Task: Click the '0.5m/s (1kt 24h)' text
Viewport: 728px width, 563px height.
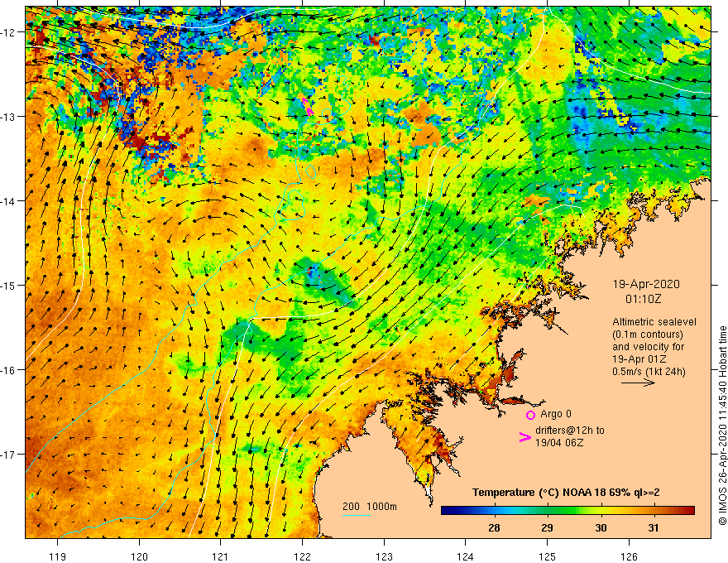Action: click(x=649, y=372)
